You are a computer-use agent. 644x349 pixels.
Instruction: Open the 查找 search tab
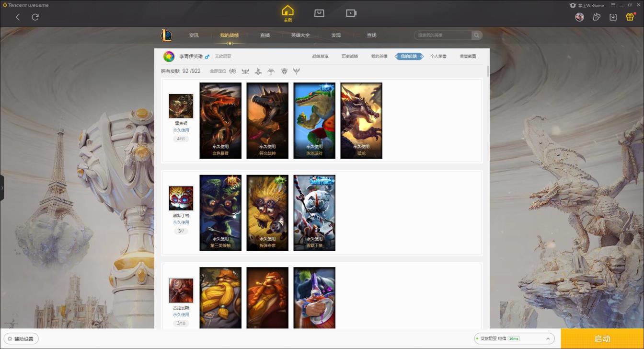(x=371, y=35)
